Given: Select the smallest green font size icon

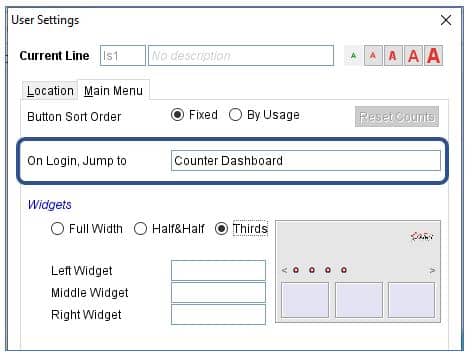Looking at the screenshot, I should point(353,56).
